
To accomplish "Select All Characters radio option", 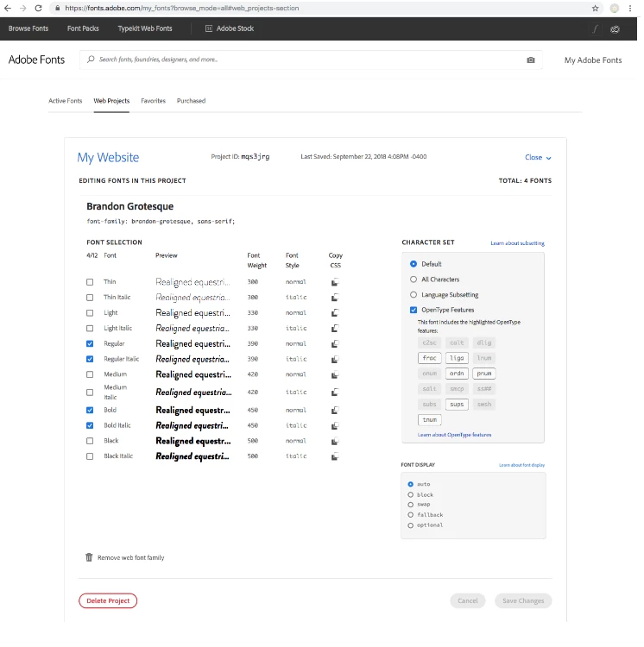I will pyautogui.click(x=414, y=280).
